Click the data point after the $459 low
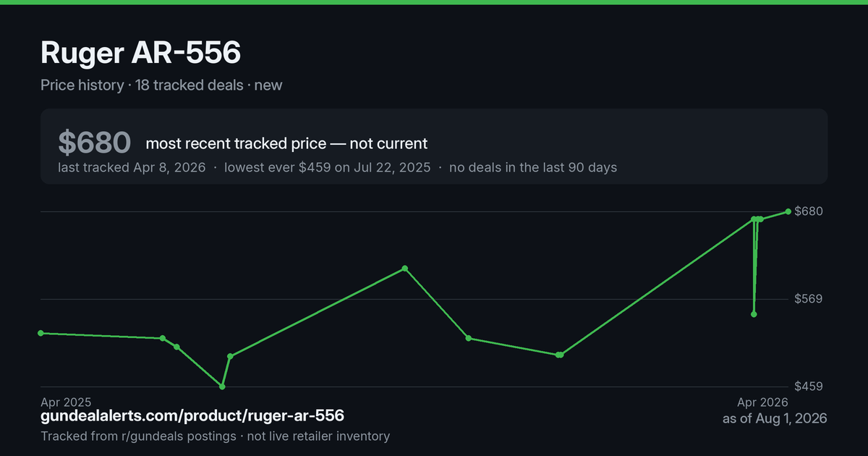Image resolution: width=868 pixels, height=456 pixels. tap(230, 356)
